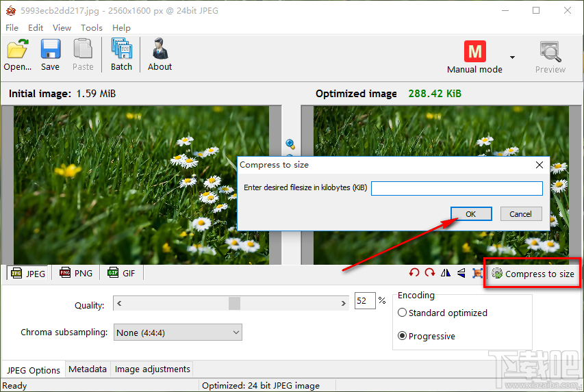Click the Preview magnifier icon
The height and width of the screenshot is (392, 584).
pyautogui.click(x=550, y=51)
